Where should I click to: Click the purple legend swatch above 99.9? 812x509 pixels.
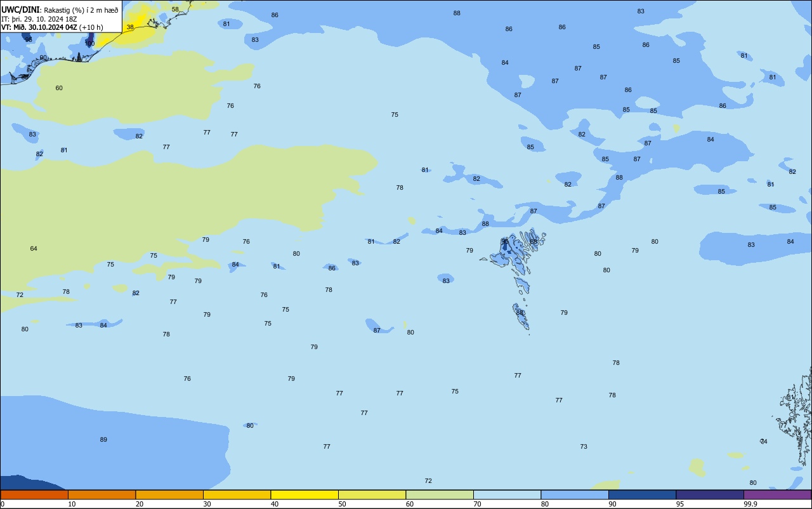[777, 494]
